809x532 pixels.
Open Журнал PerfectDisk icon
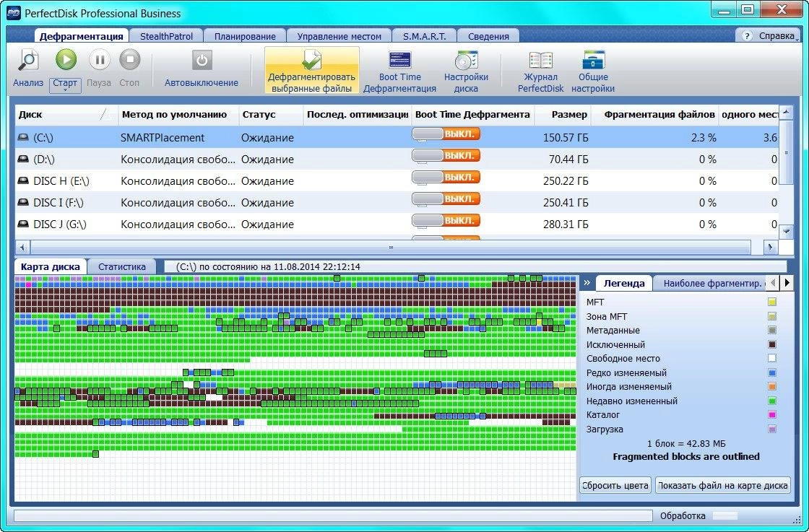point(541,60)
